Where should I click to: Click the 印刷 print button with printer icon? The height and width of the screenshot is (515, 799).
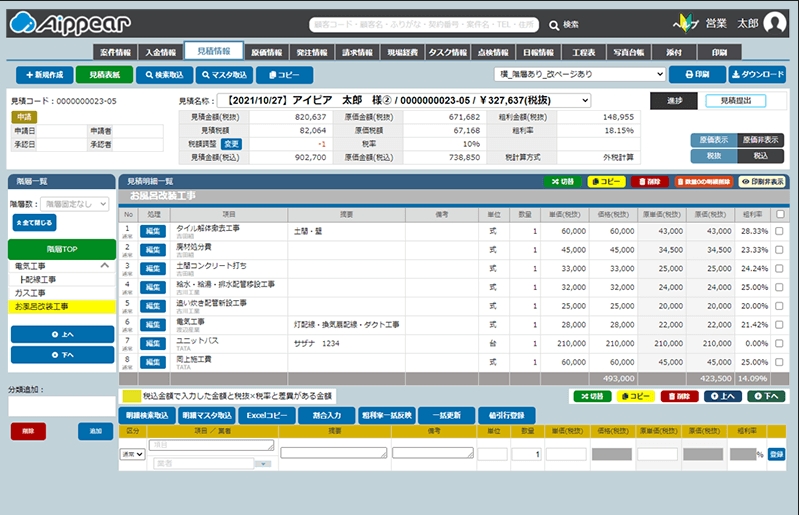click(x=696, y=74)
